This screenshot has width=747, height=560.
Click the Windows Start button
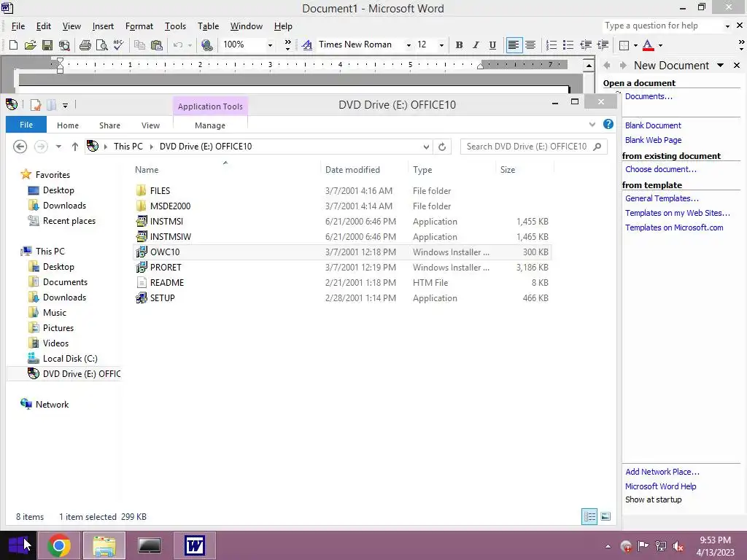[x=18, y=545]
